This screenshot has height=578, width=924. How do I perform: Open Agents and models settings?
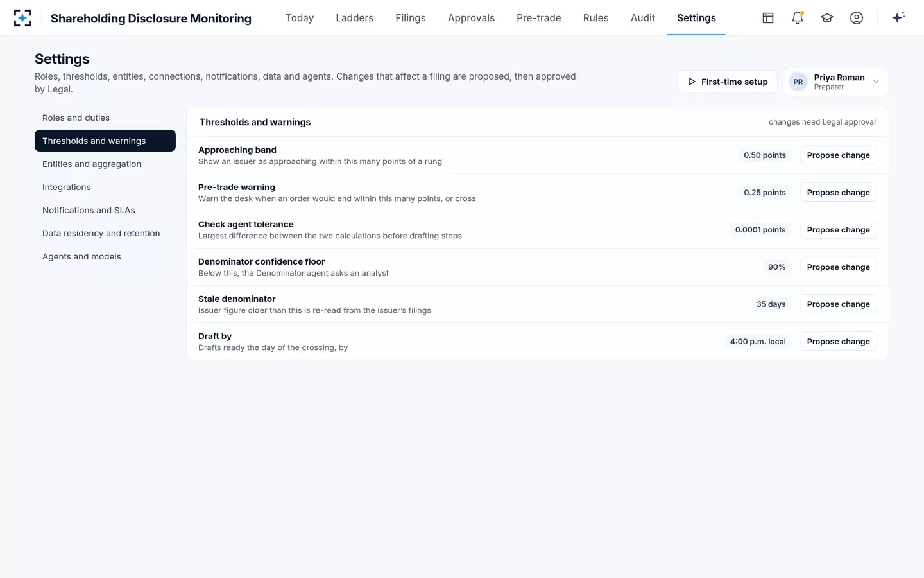pyautogui.click(x=105, y=256)
